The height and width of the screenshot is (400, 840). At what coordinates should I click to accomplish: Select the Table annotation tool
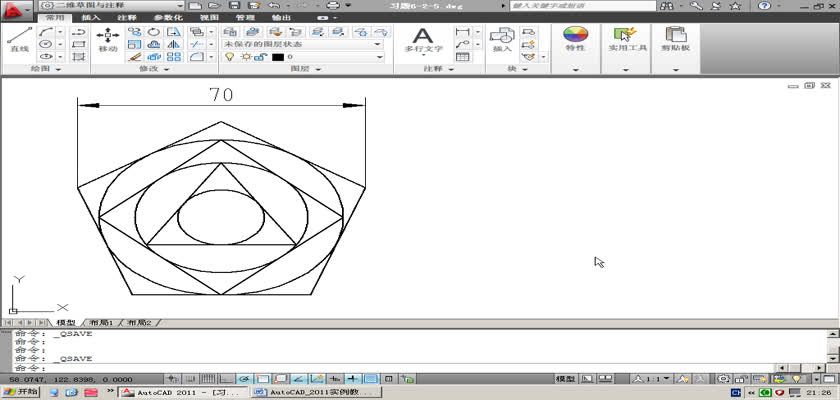[x=463, y=56]
